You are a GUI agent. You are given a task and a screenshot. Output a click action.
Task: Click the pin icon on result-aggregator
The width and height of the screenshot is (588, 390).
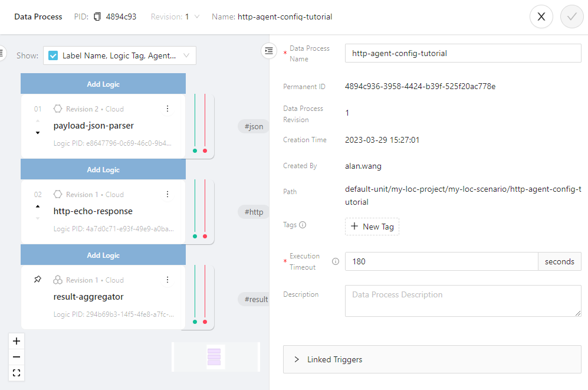pos(38,280)
